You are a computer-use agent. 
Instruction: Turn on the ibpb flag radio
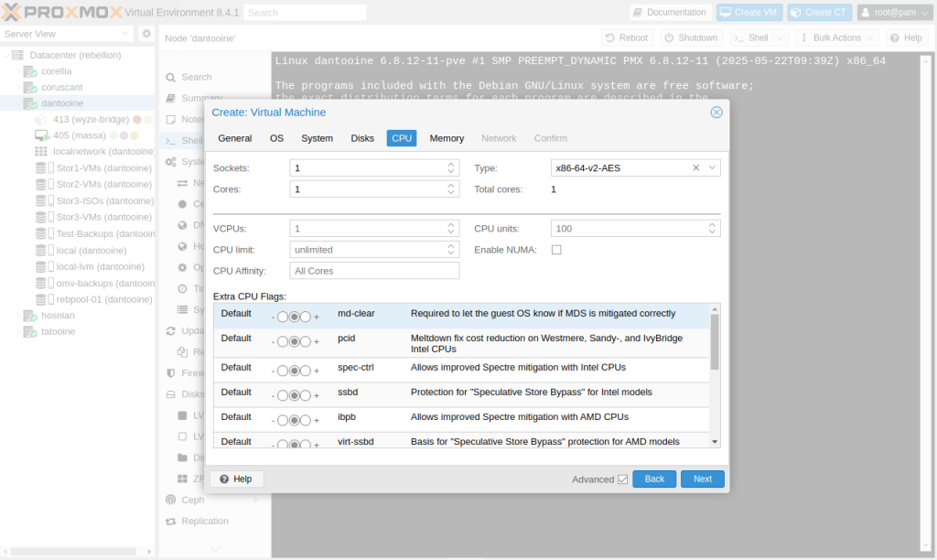pyautogui.click(x=306, y=420)
